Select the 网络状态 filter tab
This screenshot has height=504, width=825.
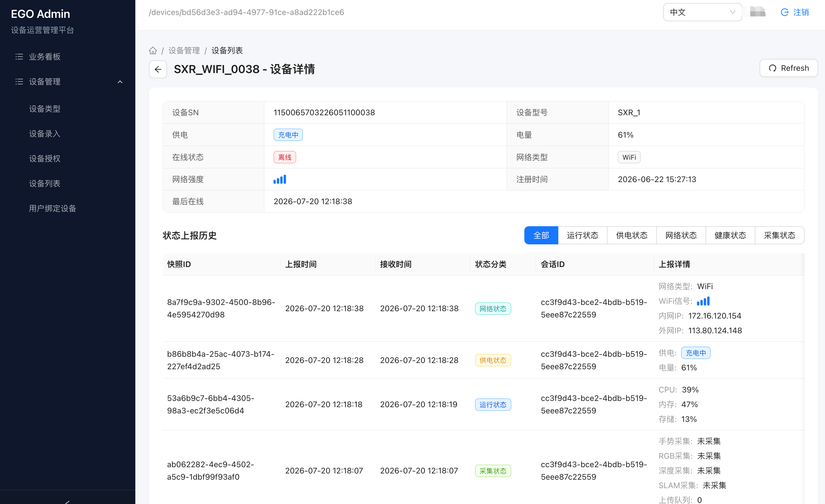coord(681,235)
